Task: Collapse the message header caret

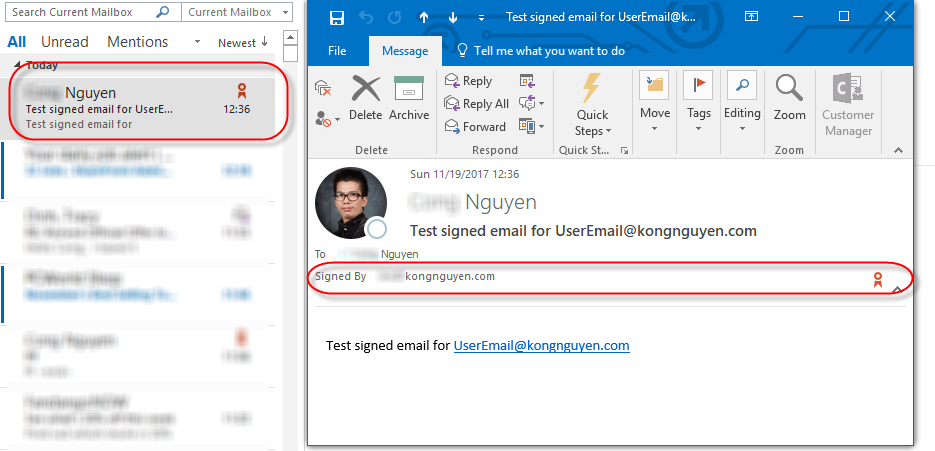Action: pyautogui.click(x=896, y=289)
